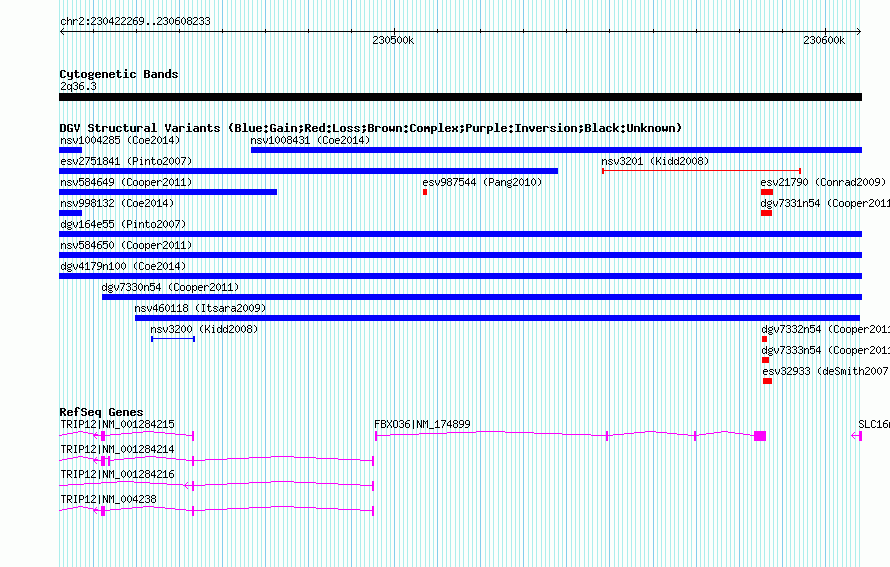Screen dimensions: 890x567
Task: Click the TRIP12 NM_001284216 transcript line
Action: [x=216, y=485]
